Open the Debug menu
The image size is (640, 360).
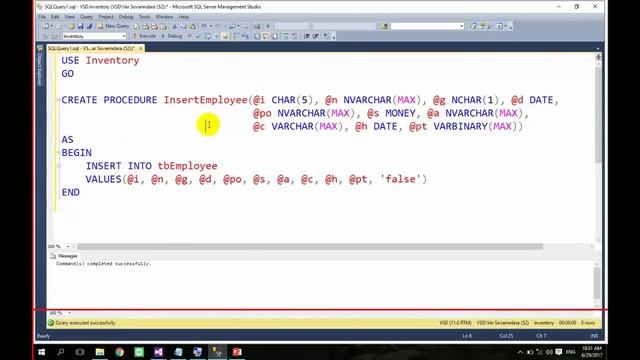[126, 17]
